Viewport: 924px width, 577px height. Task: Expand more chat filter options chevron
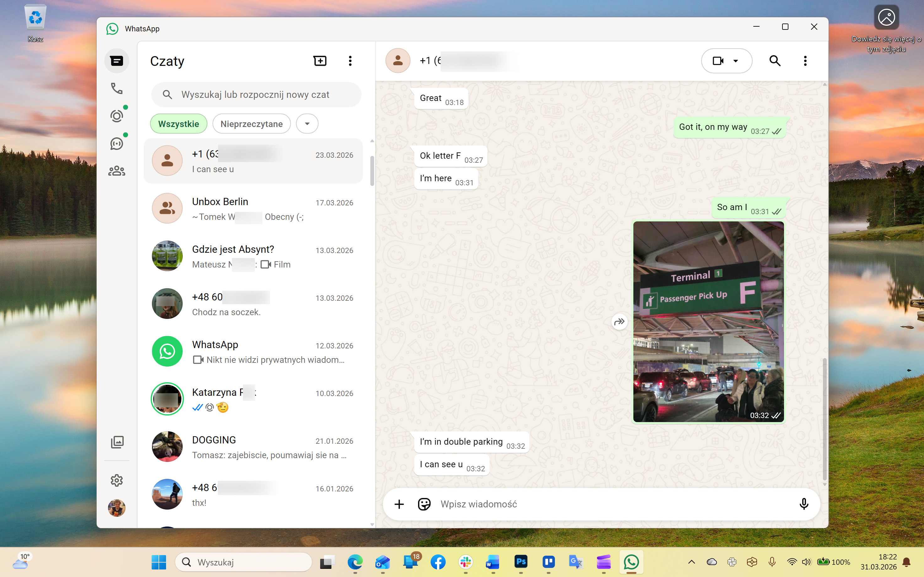[307, 124]
